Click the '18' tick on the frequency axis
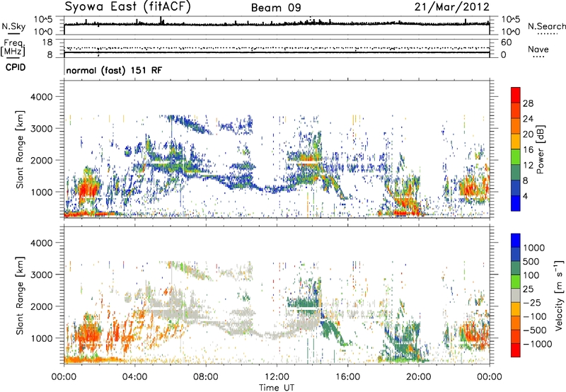The height and width of the screenshot is (392, 566). pos(47,42)
